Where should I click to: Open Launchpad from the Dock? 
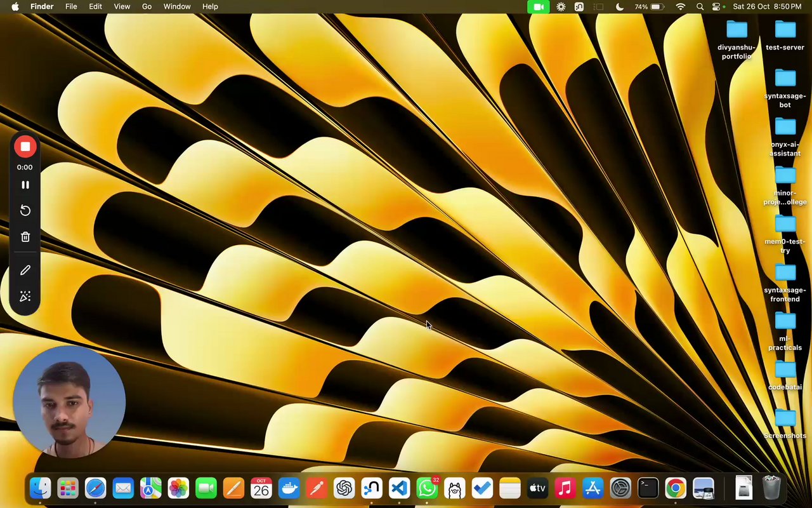point(68,488)
